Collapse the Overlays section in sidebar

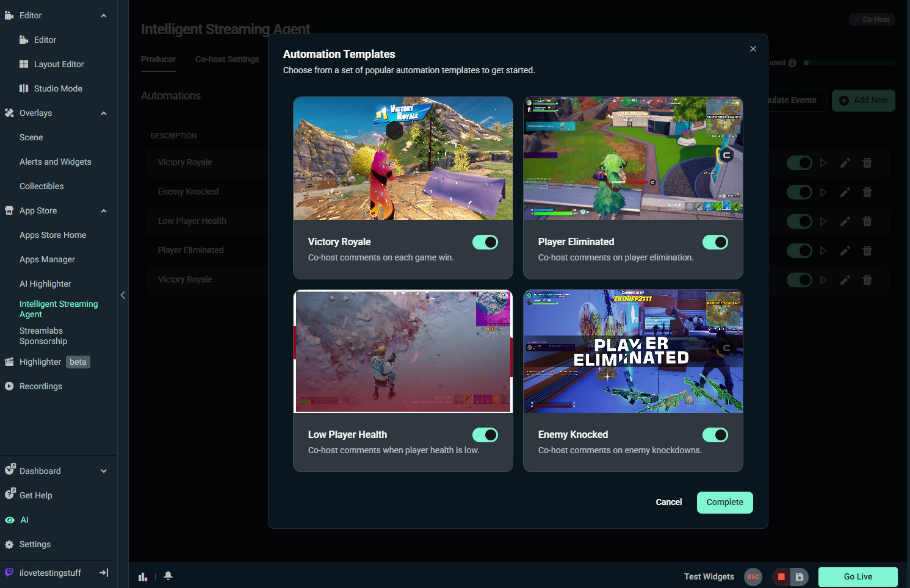(x=104, y=113)
